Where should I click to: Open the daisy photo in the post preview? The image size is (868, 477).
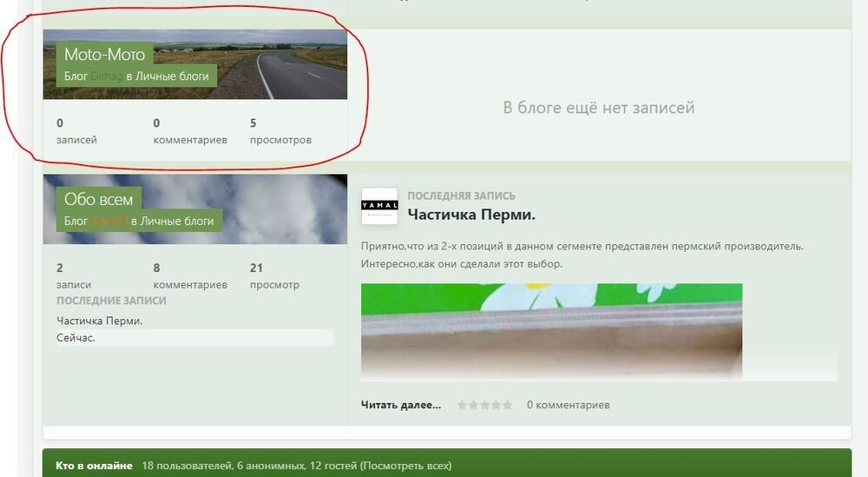click(551, 331)
